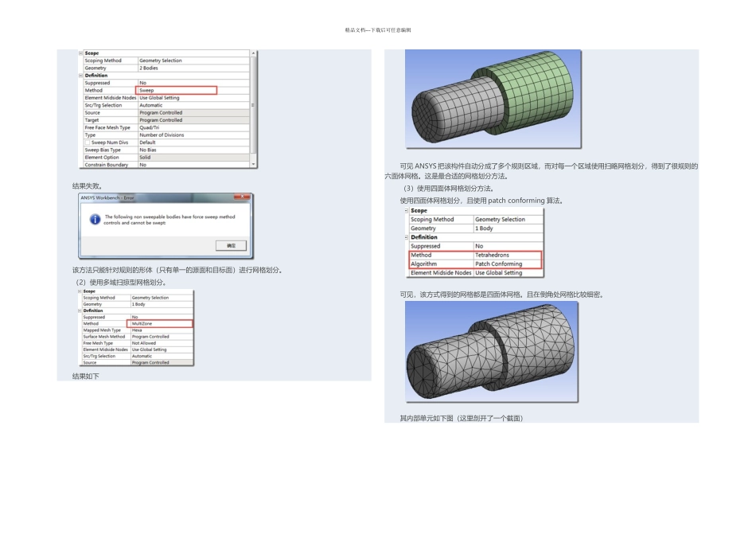Screen dimensions: 756x535
Task: Close the ANSYS Workbench Error dialog
Action: [242, 197]
